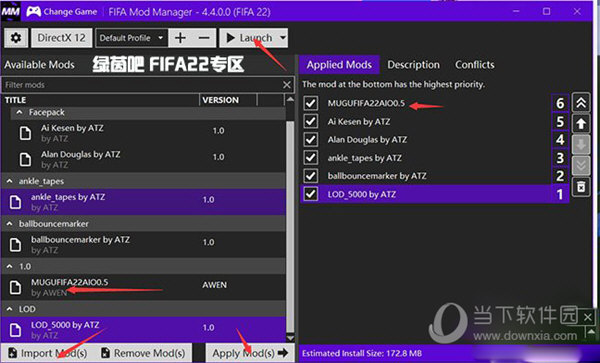Select ballbouncemarker by ATZ in available mods

(143, 244)
